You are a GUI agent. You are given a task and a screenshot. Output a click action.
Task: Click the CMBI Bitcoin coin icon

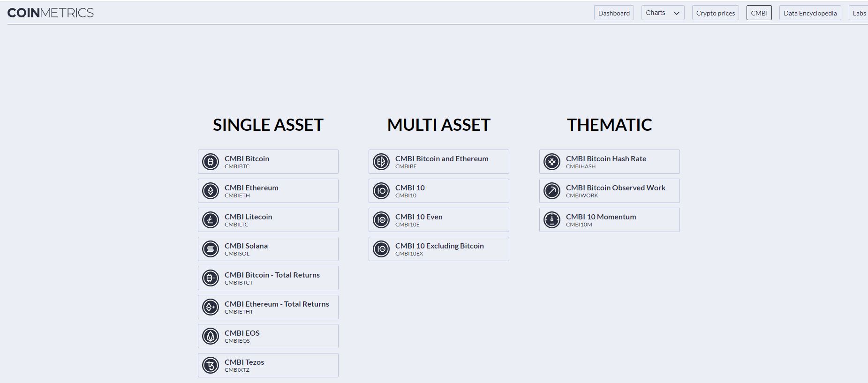click(211, 162)
